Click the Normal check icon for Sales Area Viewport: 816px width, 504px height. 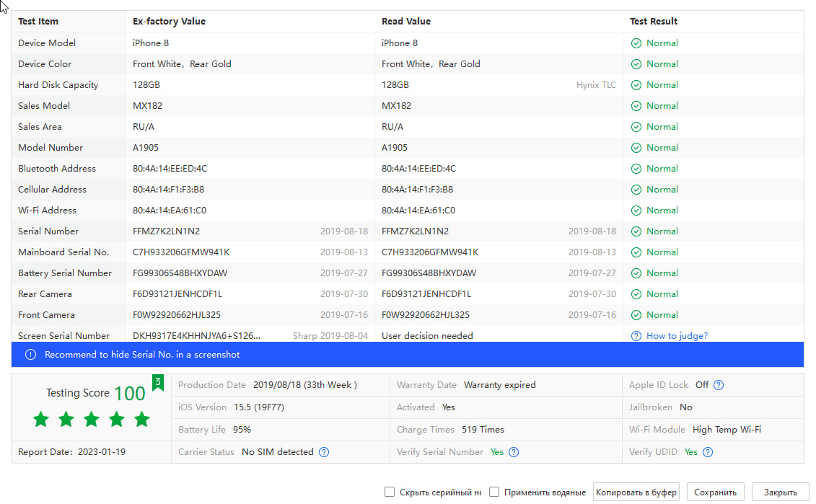(x=636, y=126)
